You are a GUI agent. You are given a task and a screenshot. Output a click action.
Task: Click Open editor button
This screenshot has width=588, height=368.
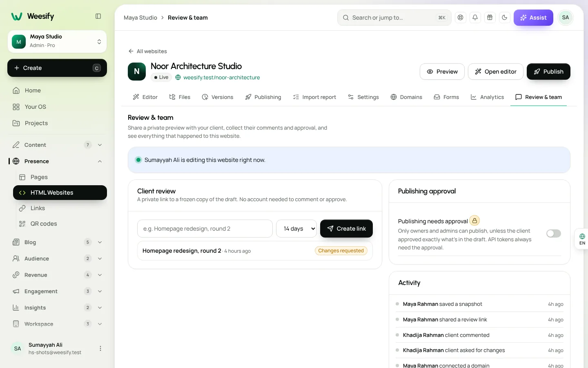(x=496, y=72)
